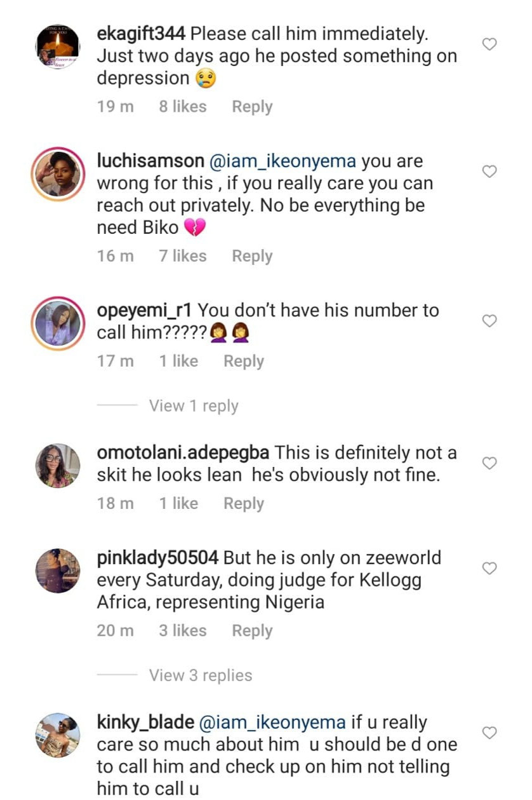Like luchisamson's comment with the heart icon
This screenshot has width=532, height=800.
click(489, 172)
